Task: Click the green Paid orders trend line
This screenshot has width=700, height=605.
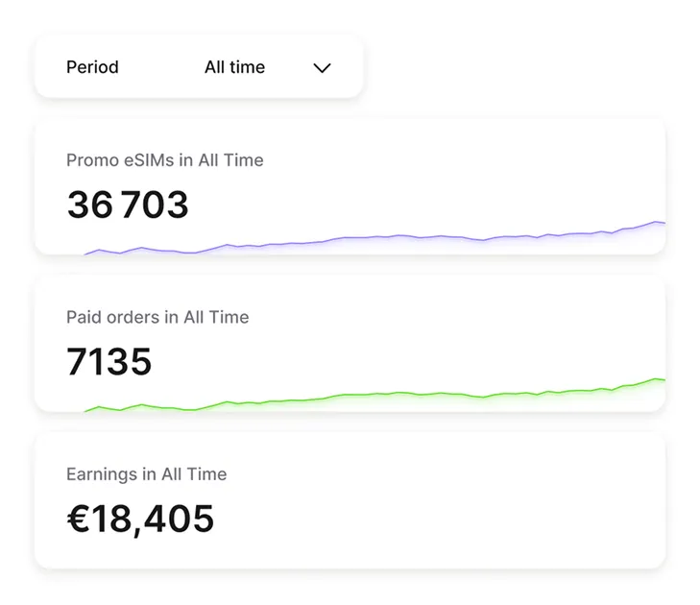Action: coord(384,394)
